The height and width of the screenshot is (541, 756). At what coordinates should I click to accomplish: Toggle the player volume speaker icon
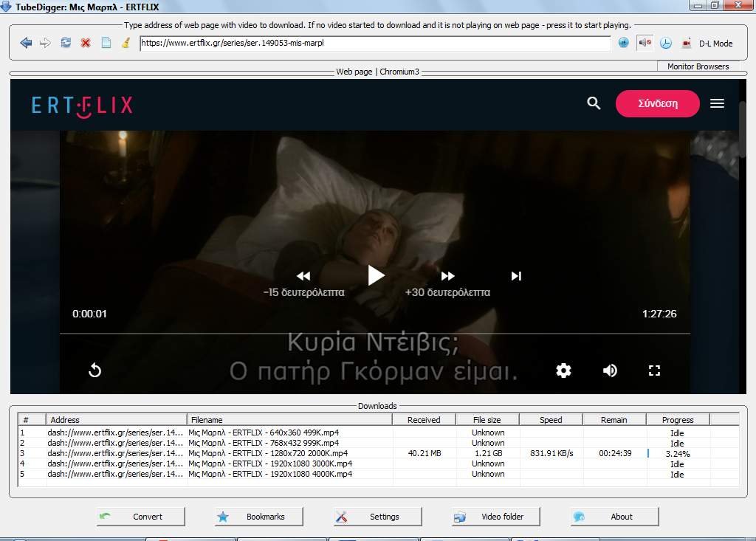(x=610, y=371)
